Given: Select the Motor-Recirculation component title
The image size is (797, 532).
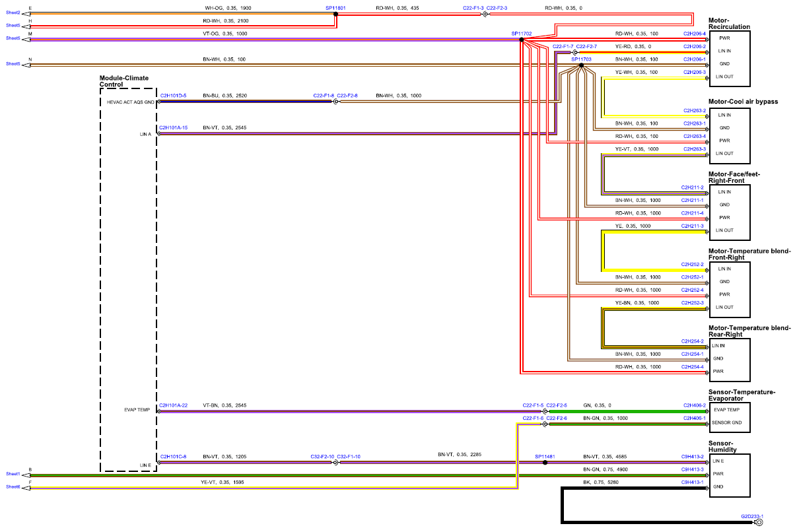Looking at the screenshot, I should click(x=729, y=23).
